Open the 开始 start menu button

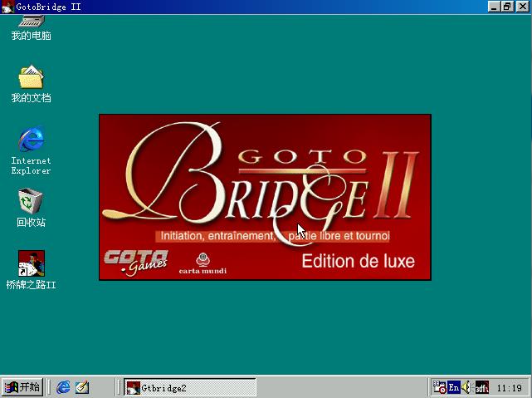point(22,387)
